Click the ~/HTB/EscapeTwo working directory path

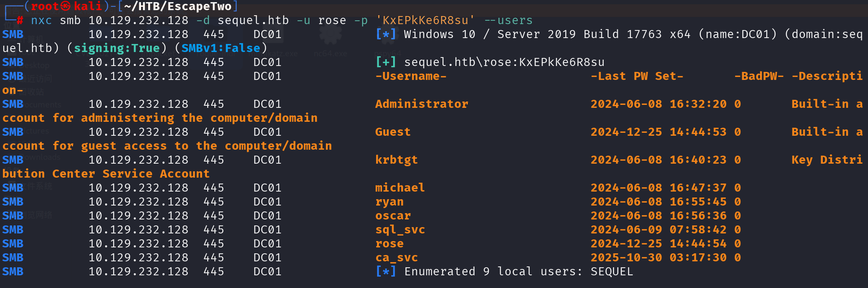(x=178, y=6)
